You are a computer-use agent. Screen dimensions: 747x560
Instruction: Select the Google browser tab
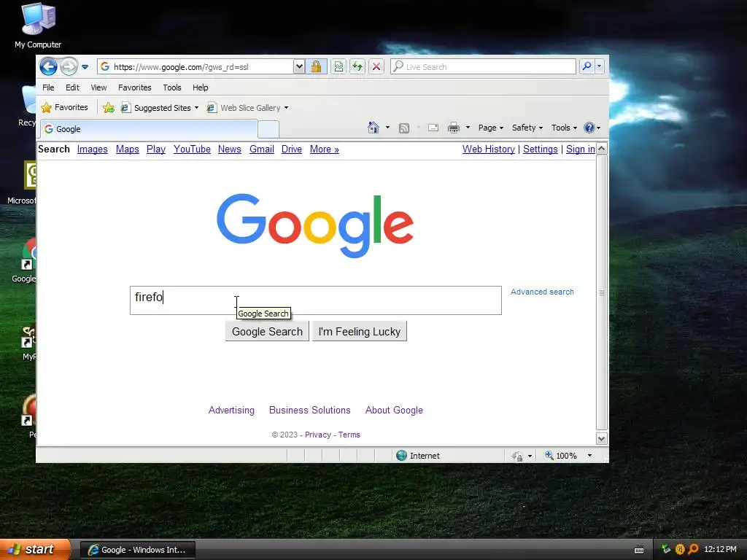coord(149,129)
